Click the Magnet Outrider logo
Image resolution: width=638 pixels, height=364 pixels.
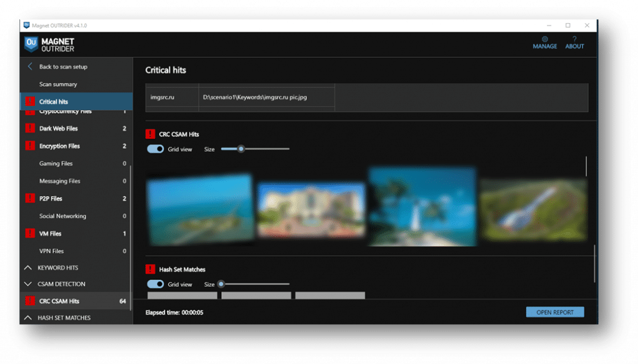pos(49,44)
